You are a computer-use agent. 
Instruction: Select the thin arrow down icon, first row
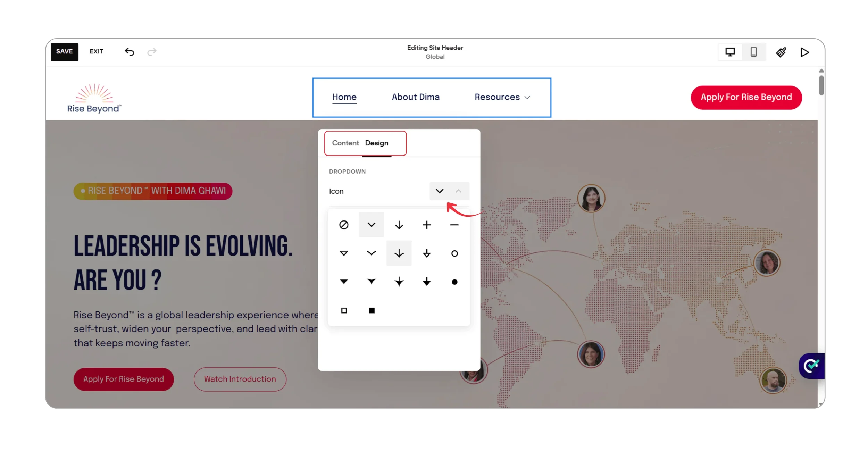[x=399, y=225]
